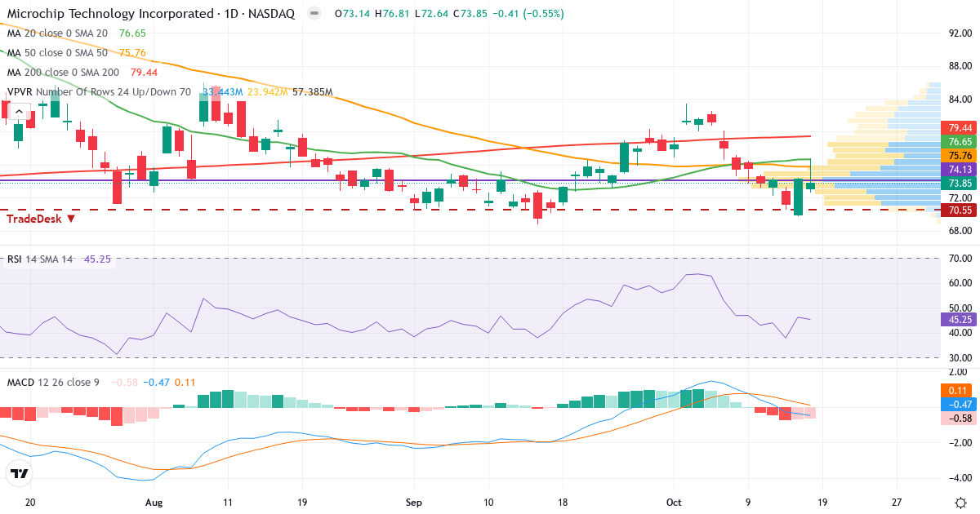Click the Sep label on the time axis

click(413, 503)
